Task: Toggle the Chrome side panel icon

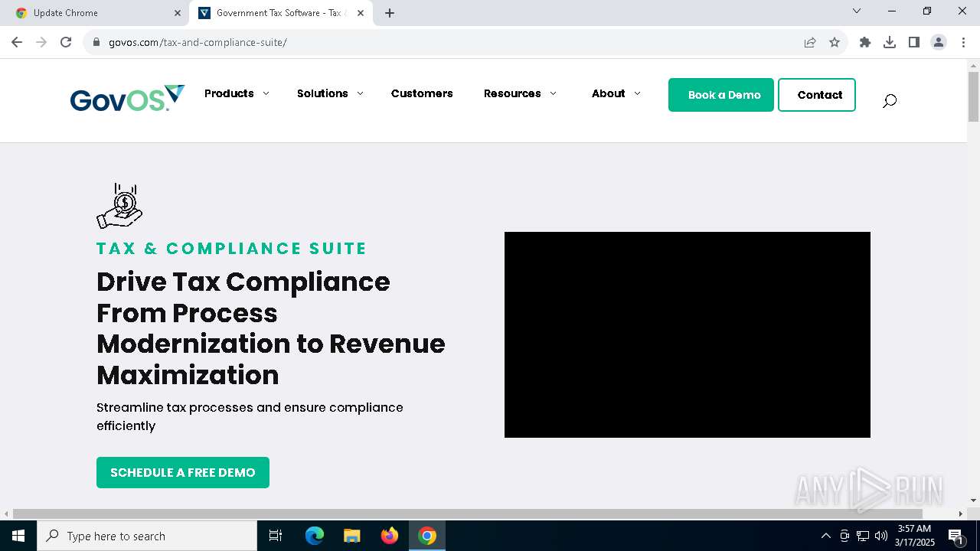Action: [914, 42]
